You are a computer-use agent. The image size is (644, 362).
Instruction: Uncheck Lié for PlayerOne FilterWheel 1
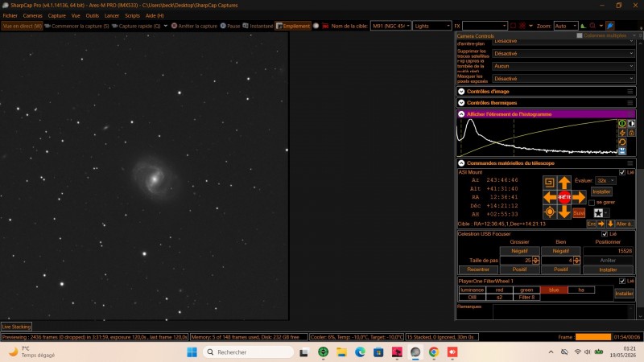(622, 281)
